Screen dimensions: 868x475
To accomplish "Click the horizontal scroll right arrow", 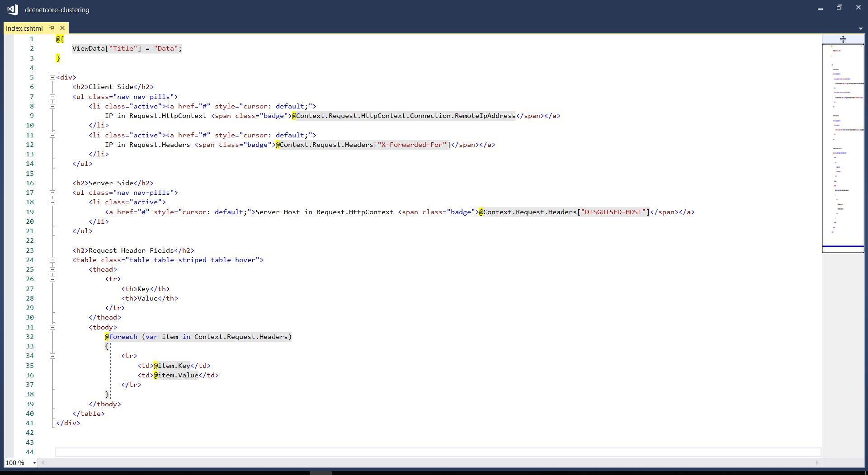I will (817, 462).
